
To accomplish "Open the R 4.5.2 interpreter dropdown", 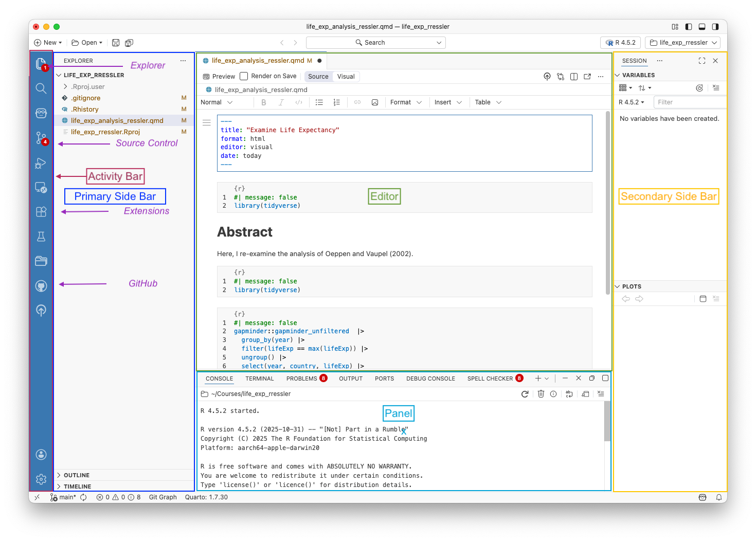I will [620, 42].
